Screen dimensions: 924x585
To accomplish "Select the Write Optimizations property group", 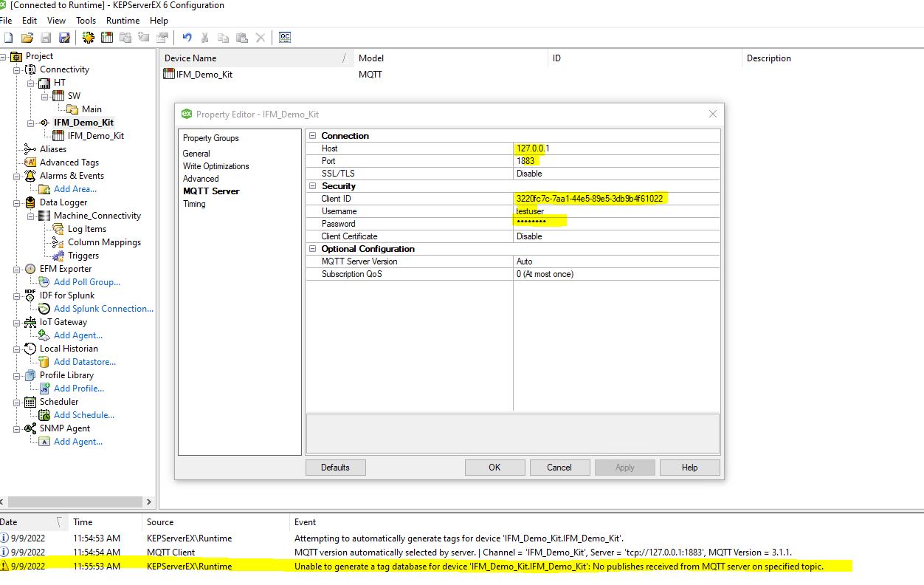I will tap(216, 166).
